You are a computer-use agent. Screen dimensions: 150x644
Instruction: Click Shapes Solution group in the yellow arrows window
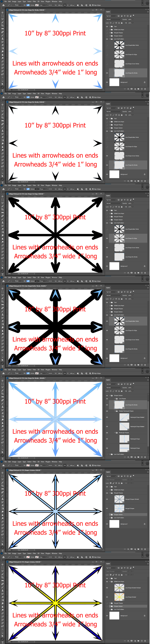[x=118, y=606]
